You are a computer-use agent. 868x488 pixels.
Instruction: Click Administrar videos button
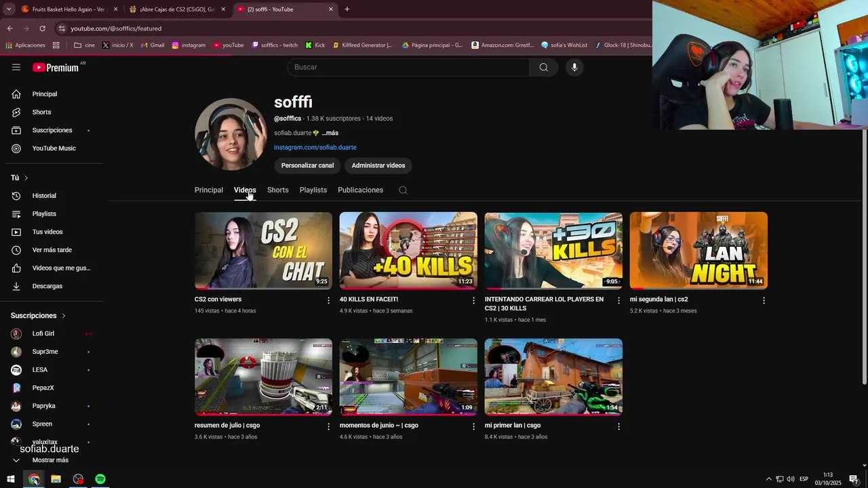pyautogui.click(x=378, y=165)
